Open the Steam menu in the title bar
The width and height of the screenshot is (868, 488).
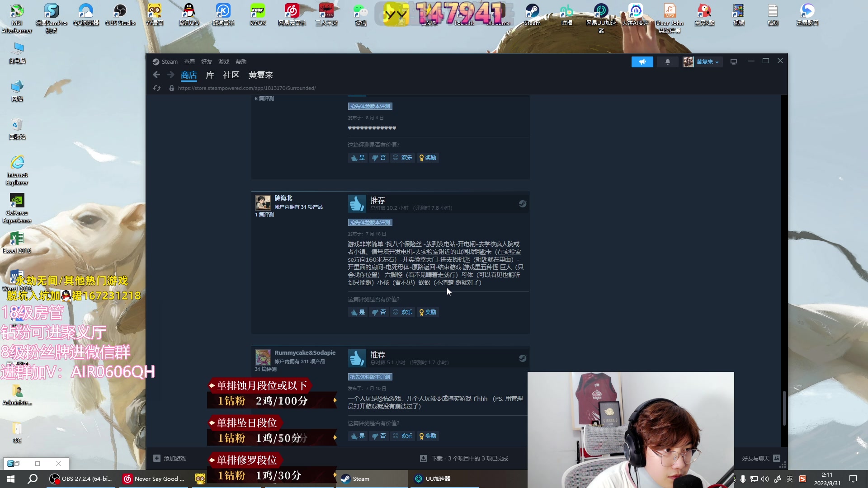(165, 62)
